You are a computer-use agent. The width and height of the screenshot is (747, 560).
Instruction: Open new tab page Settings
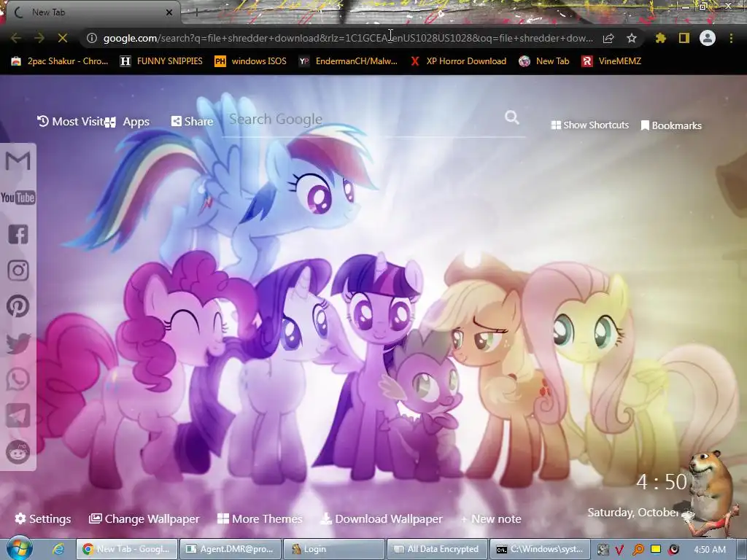click(43, 518)
